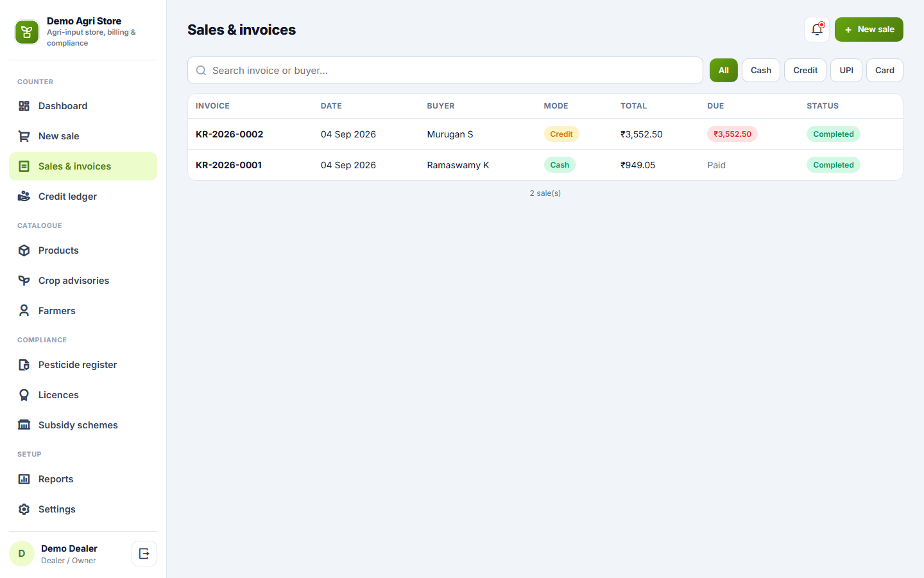Click the search magnifier icon
This screenshot has width=924, height=578.
click(201, 71)
